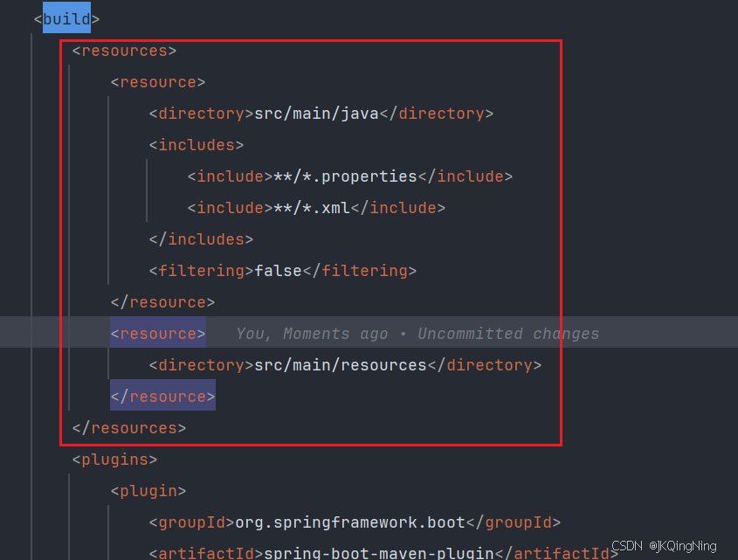Image resolution: width=738 pixels, height=560 pixels.
Task: Click the highlighted second opening resource tag
Action: click(158, 334)
